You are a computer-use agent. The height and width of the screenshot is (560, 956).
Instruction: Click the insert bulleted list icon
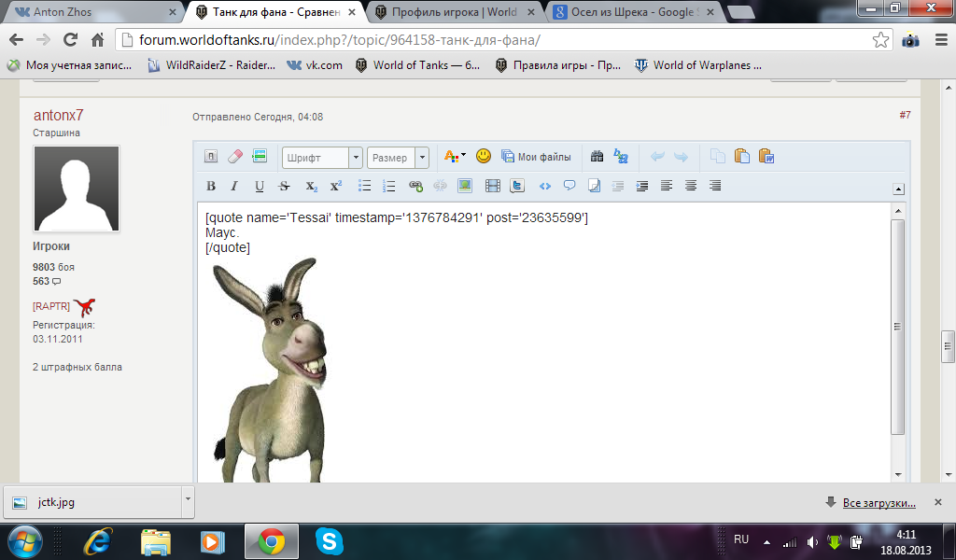click(x=366, y=186)
